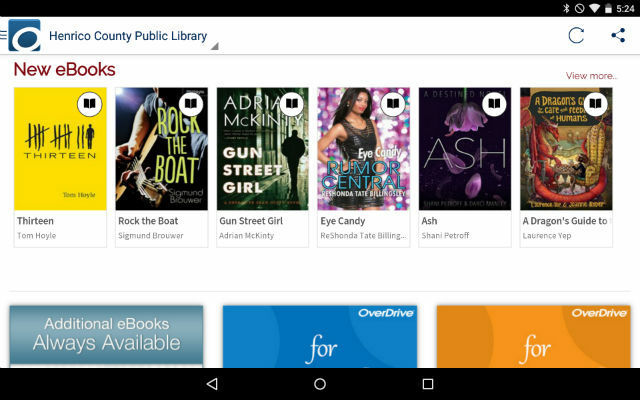
Task: Select the New eBooks heading
Action: click(x=64, y=69)
